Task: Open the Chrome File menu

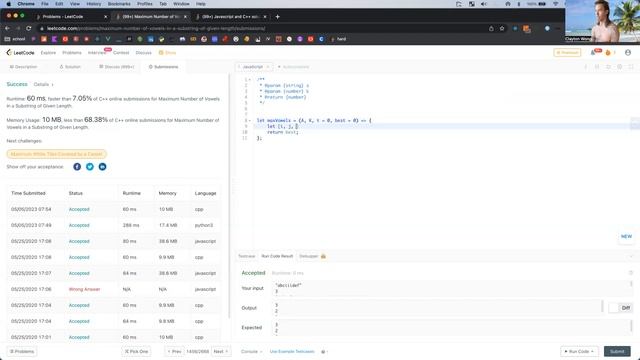Action: tap(44, 4)
